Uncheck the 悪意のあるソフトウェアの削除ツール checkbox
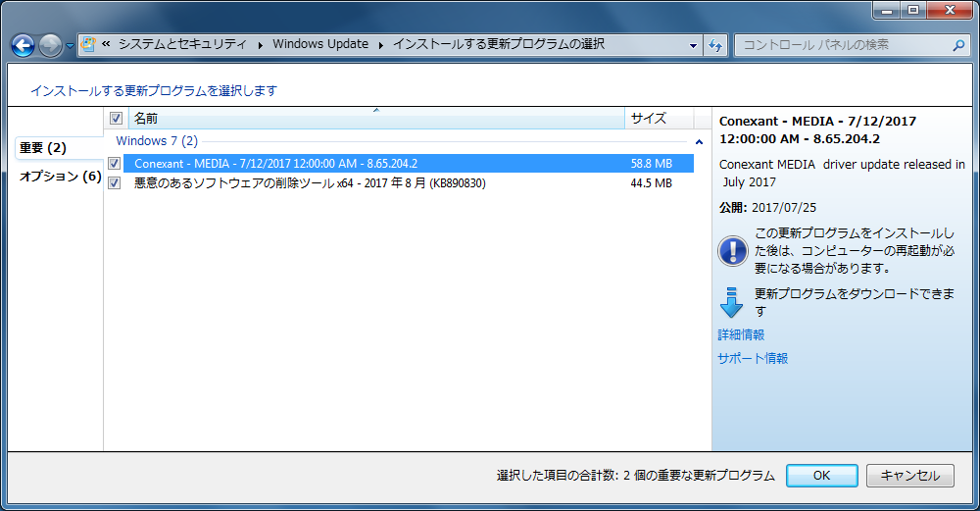The width and height of the screenshot is (980, 511). (x=116, y=183)
